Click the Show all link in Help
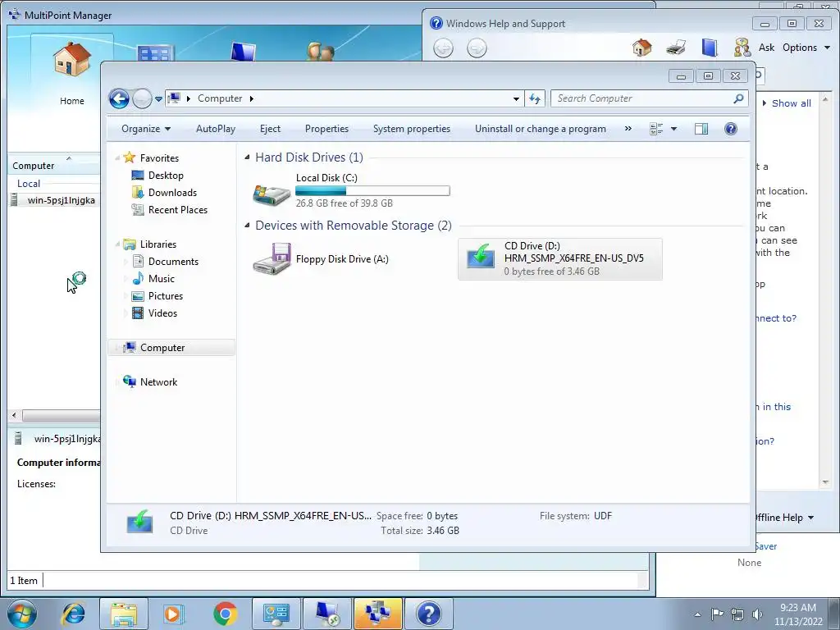Viewport: 840px width, 630px height. click(x=792, y=103)
